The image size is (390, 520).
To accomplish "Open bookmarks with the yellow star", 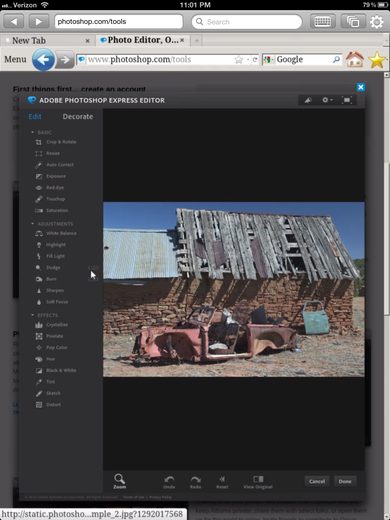I will (377, 59).
